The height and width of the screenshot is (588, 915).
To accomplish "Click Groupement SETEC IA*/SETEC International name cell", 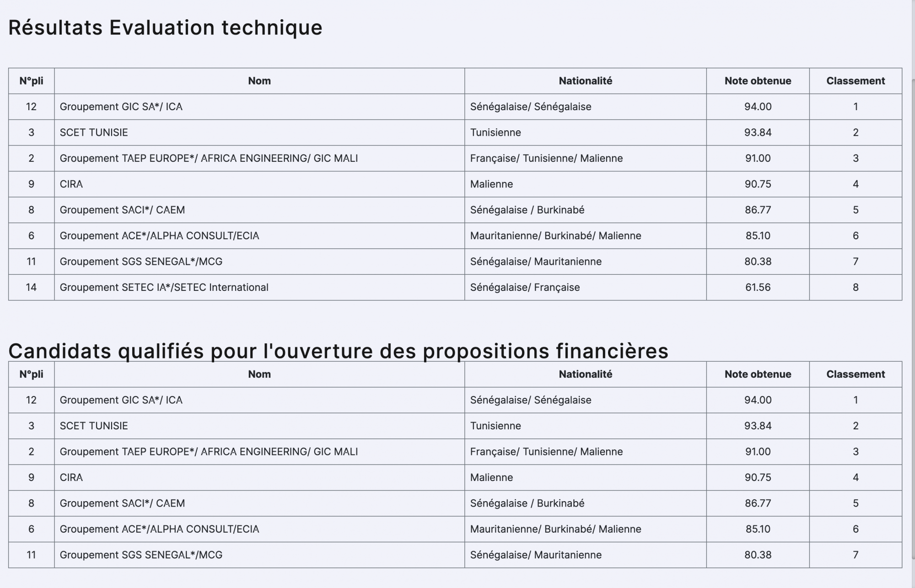I will click(164, 287).
